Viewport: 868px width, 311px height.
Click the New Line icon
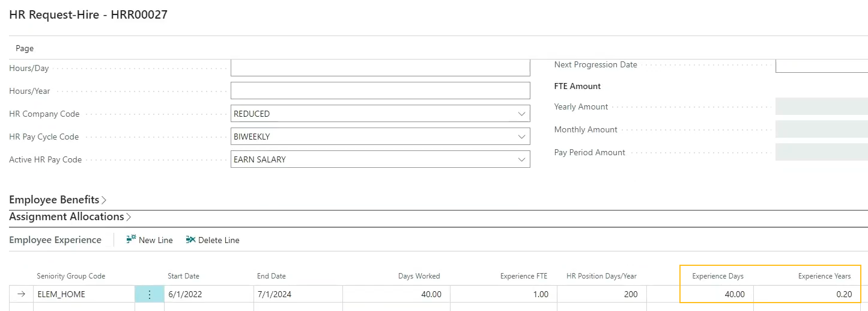pyautogui.click(x=131, y=240)
